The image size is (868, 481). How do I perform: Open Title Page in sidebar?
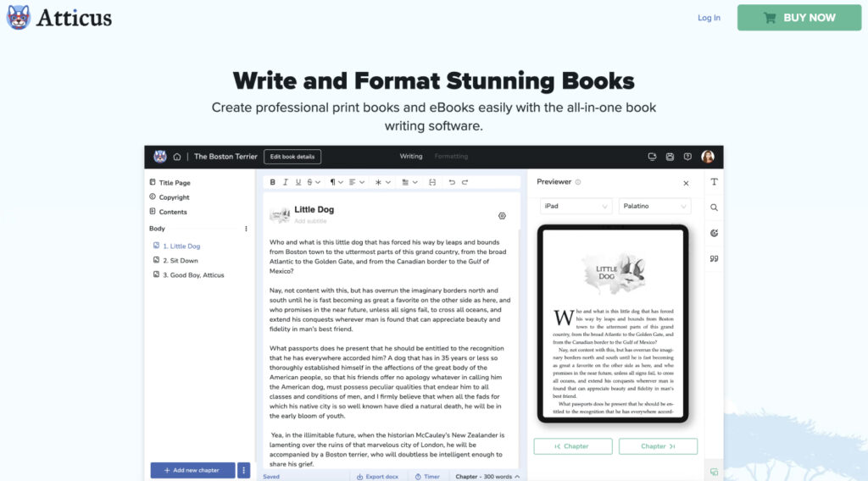coord(170,182)
